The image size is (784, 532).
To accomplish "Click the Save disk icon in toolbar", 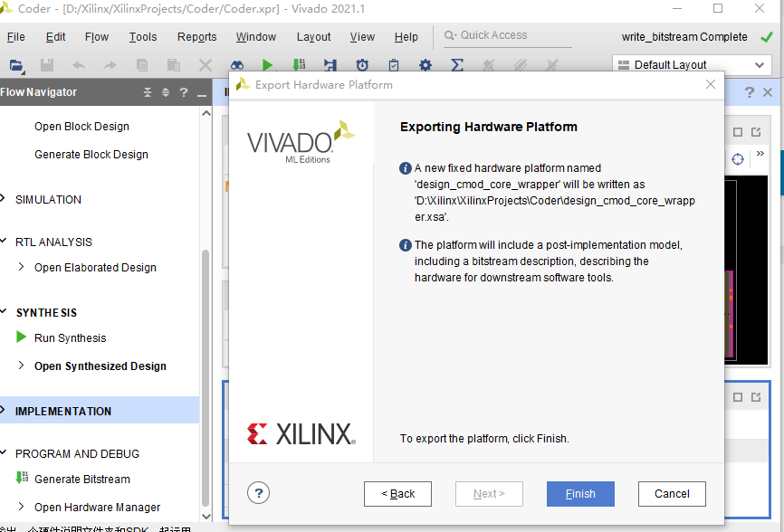I will click(47, 65).
